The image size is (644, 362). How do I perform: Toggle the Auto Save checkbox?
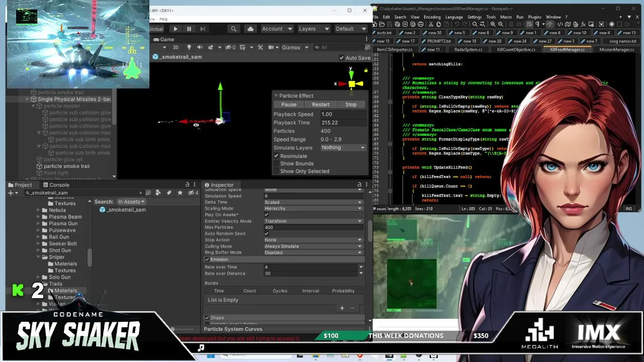click(x=342, y=58)
